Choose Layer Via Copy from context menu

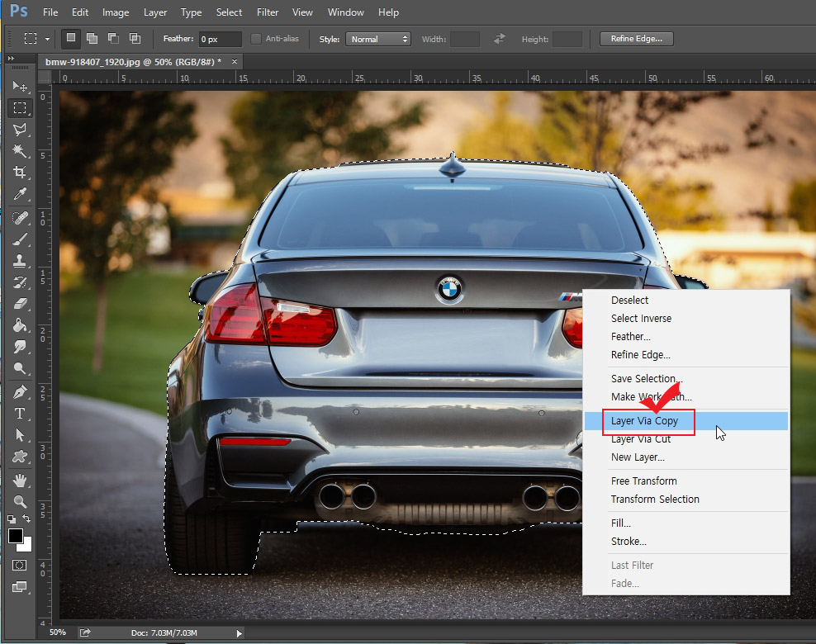[686, 421]
